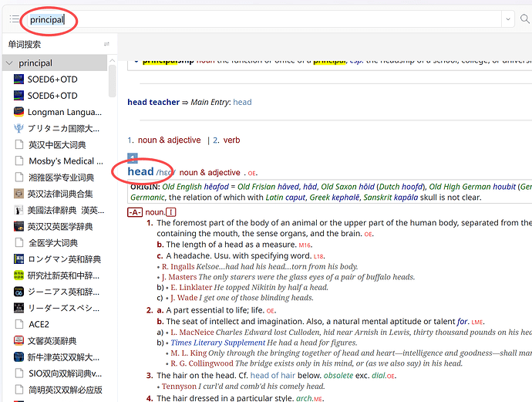Collapse the -A- noun section box
Screen dimensions: 532x402
[135, 212]
